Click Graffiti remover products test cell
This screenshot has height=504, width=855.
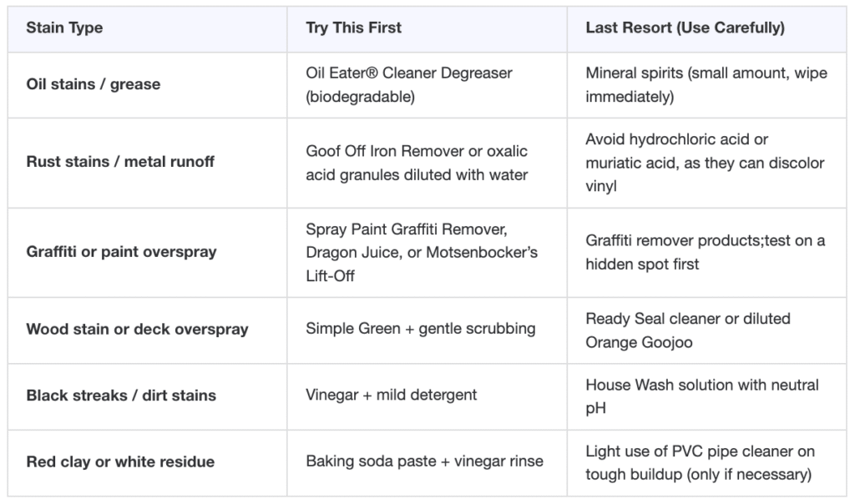(x=705, y=251)
